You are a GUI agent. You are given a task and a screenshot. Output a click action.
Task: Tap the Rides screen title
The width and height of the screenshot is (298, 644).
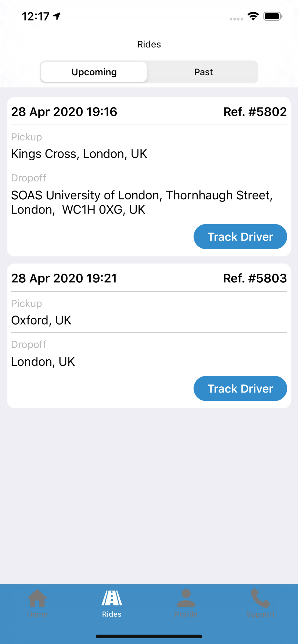149,44
